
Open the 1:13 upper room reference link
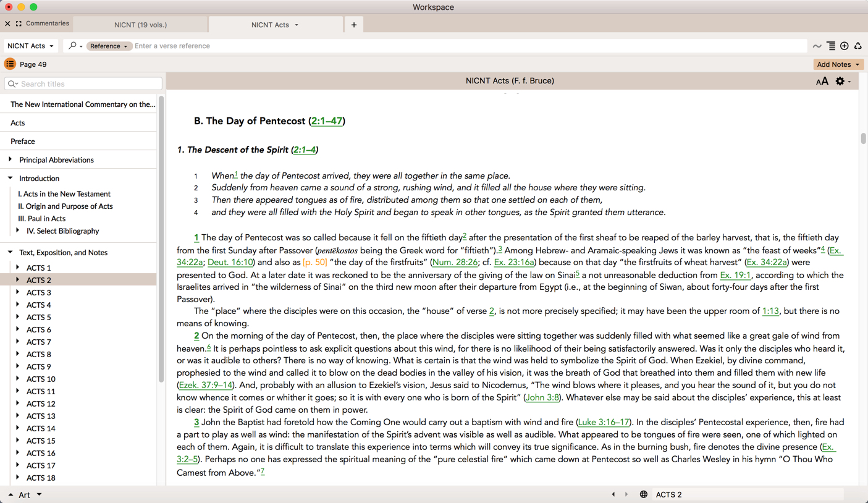click(770, 311)
